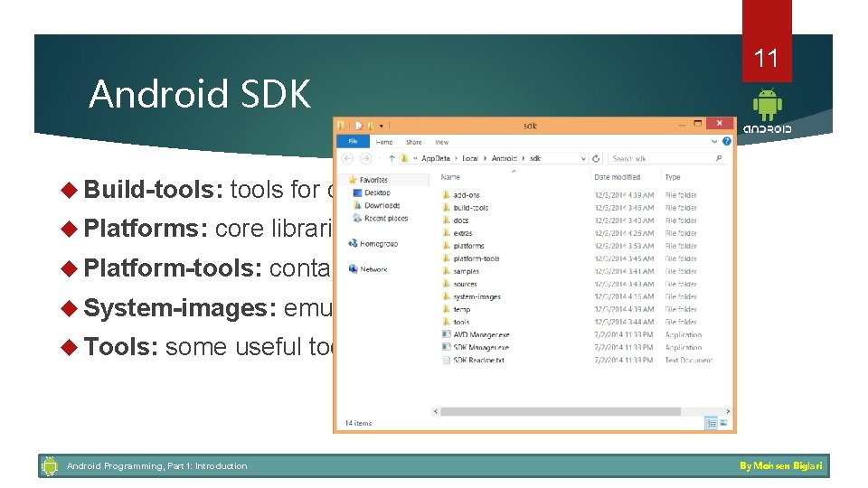This screenshot has width=868, height=488.
Task: Close the sdk Explorer window
Action: 719,124
